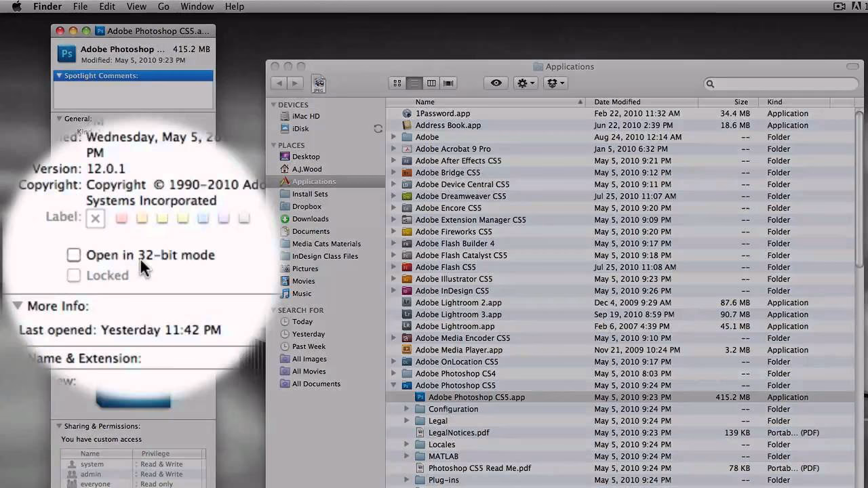
Task: Expand the Configuration folder
Action: click(x=407, y=409)
